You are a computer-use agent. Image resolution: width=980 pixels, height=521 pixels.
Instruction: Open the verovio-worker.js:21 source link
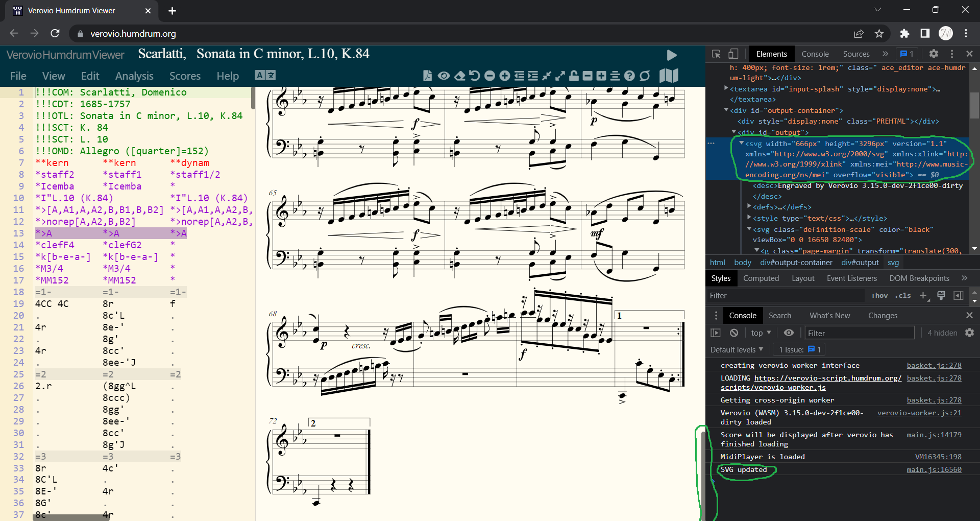click(919, 413)
